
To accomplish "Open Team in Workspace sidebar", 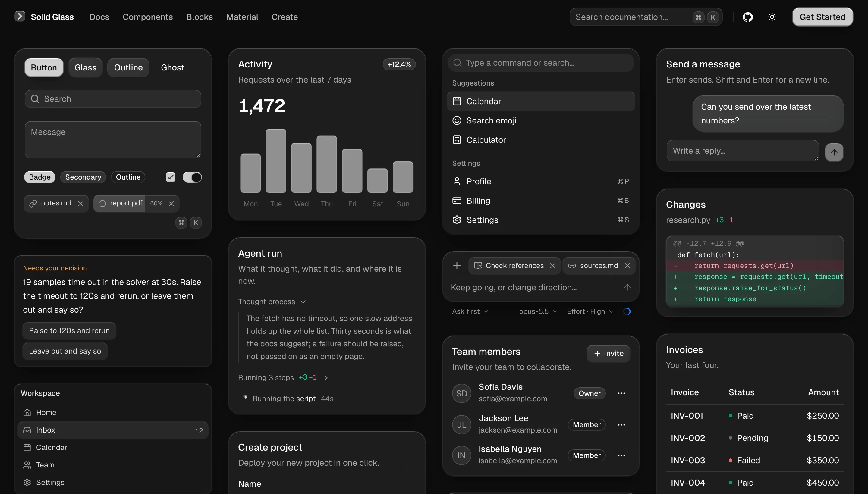I will pos(113,465).
